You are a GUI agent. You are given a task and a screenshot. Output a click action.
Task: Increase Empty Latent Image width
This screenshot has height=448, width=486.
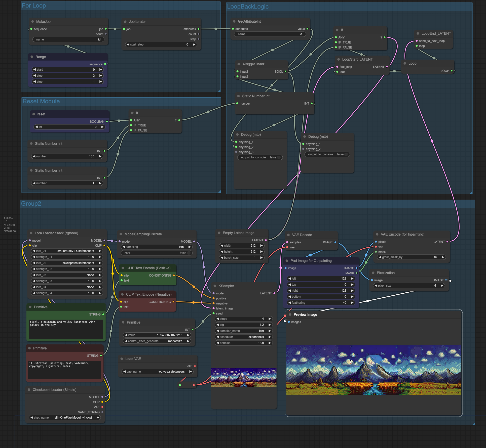pyautogui.click(x=261, y=246)
